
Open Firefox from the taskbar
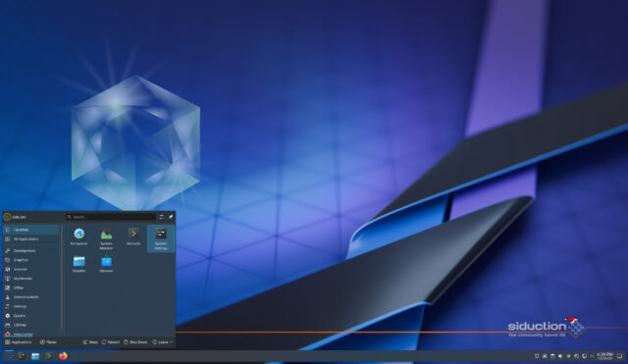[x=63, y=356]
